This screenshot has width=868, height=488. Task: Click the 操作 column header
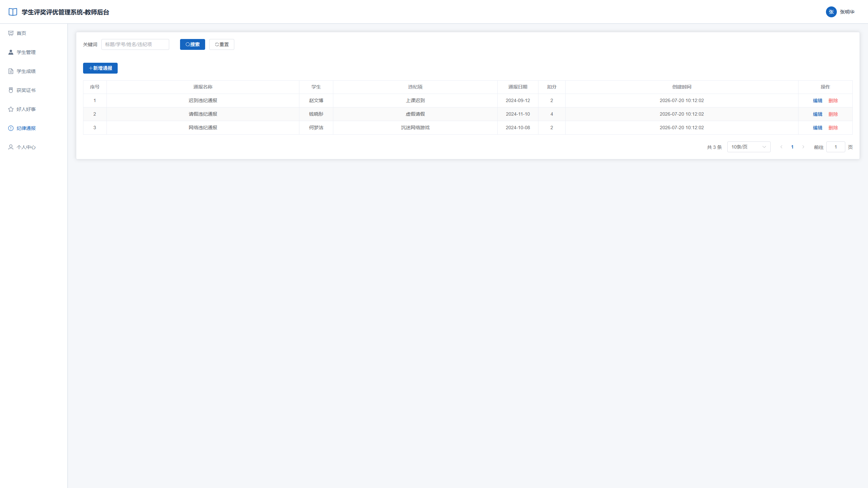825,87
